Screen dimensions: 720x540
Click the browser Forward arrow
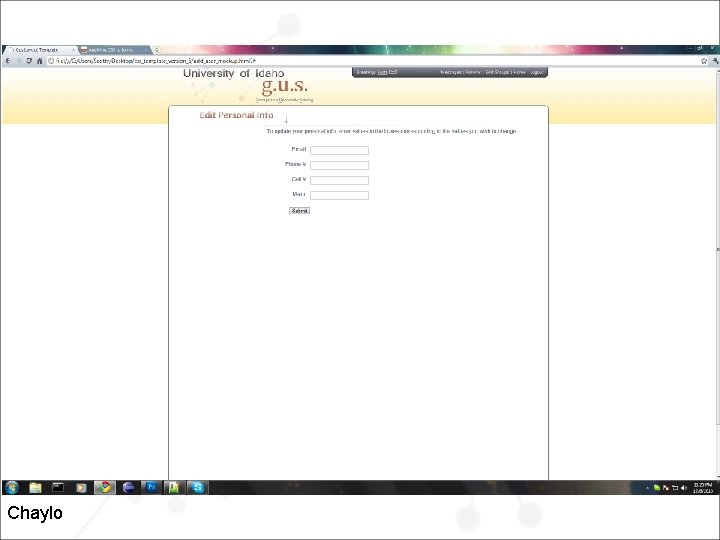click(x=18, y=61)
